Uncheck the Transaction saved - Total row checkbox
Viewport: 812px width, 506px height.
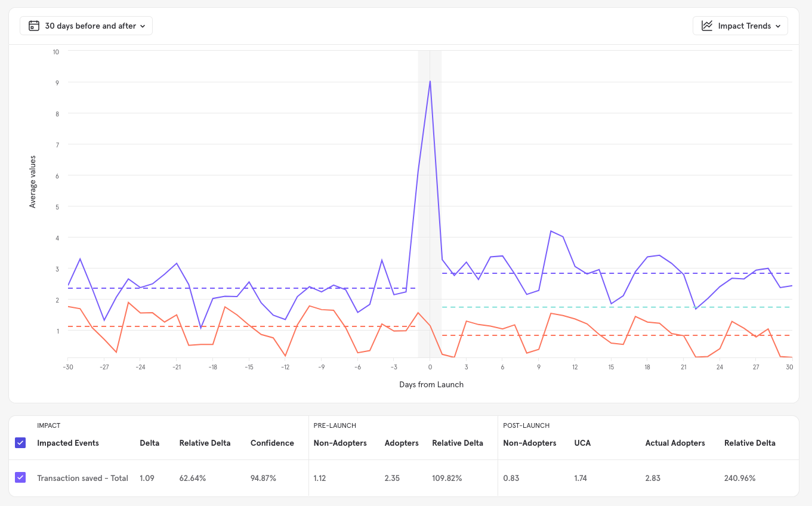tap(20, 478)
